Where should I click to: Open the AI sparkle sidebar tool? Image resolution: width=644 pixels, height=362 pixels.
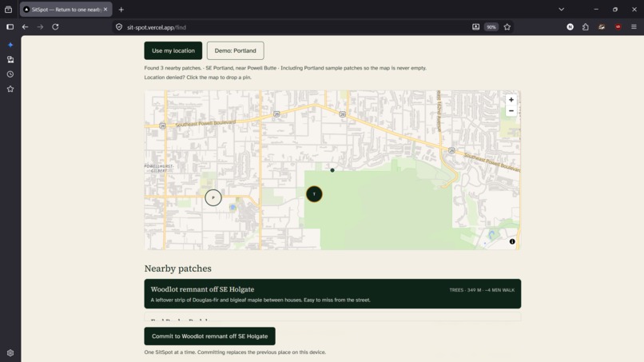coord(10,45)
